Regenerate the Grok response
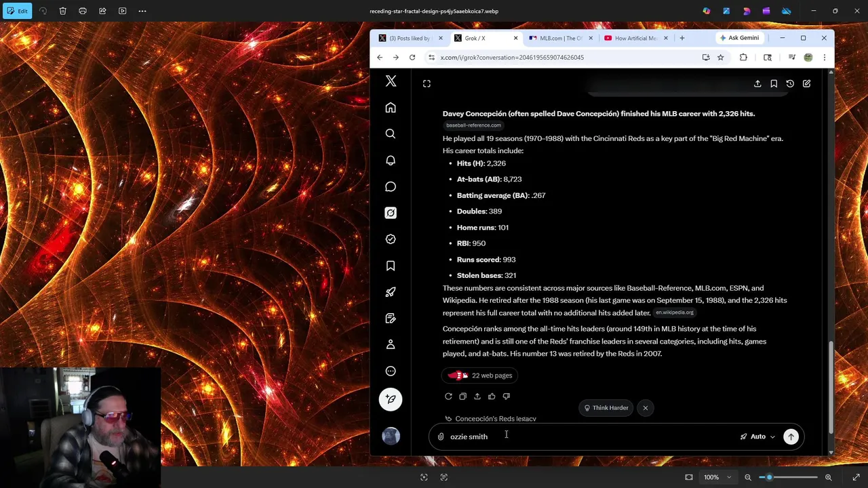The height and width of the screenshot is (488, 868). click(x=448, y=396)
